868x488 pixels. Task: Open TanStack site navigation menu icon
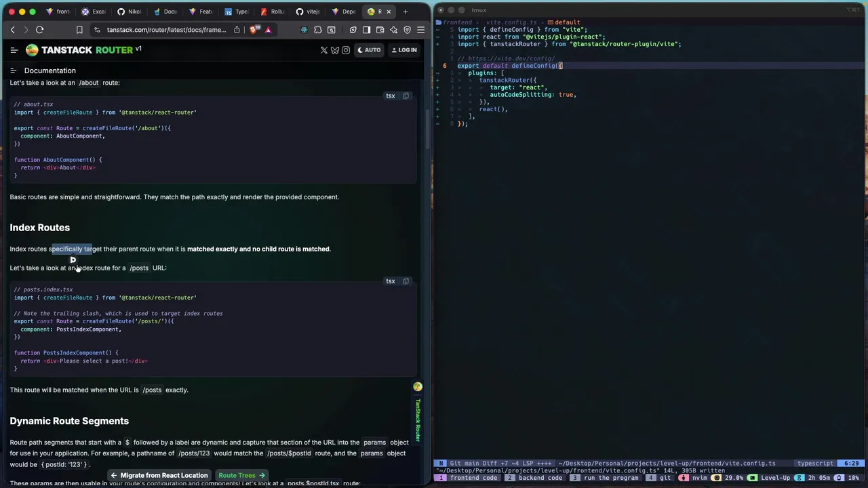pos(14,50)
